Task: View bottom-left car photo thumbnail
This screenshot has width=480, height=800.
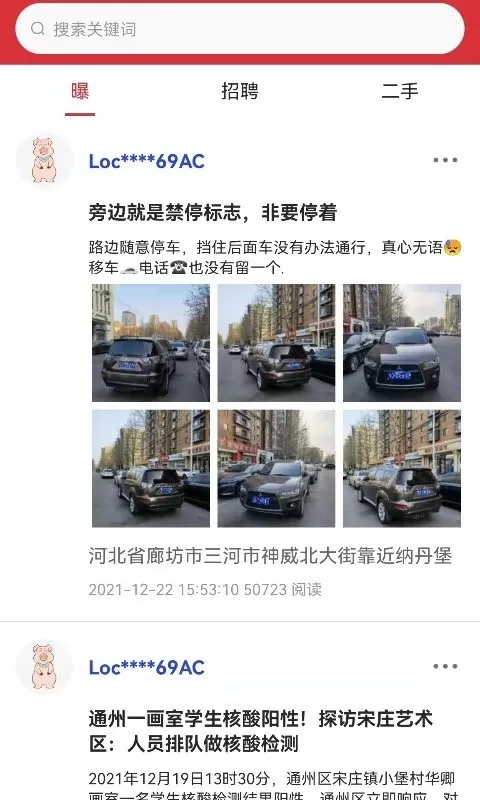Action: pyautogui.click(x=151, y=468)
